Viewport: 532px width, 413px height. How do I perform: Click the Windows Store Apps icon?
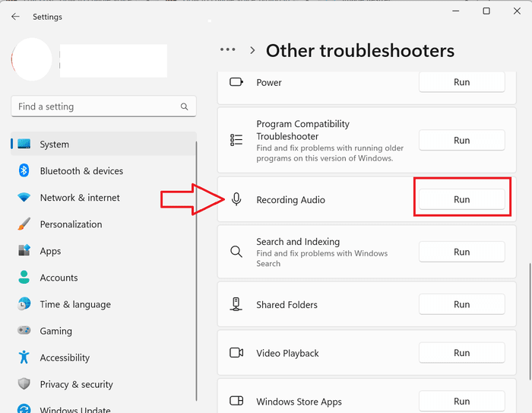[x=236, y=401]
